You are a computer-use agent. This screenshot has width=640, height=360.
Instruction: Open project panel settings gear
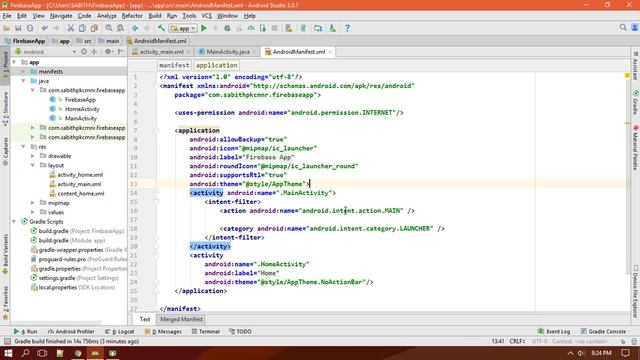pos(108,52)
